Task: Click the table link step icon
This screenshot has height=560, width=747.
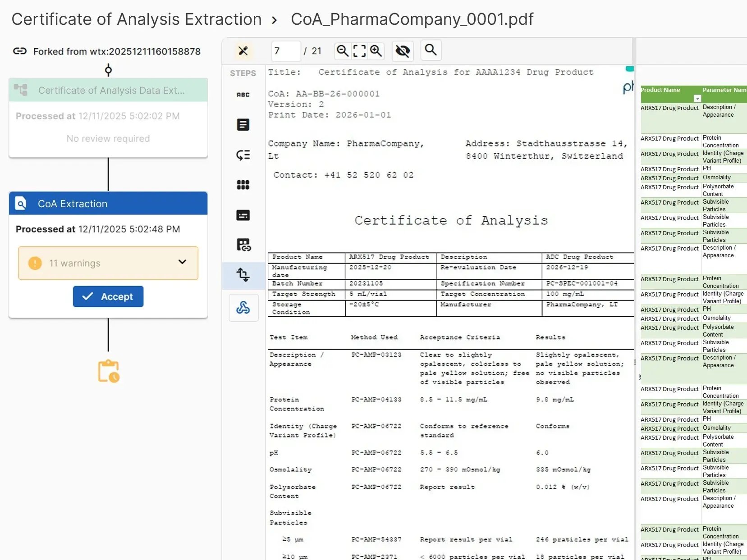Action: pyautogui.click(x=243, y=245)
